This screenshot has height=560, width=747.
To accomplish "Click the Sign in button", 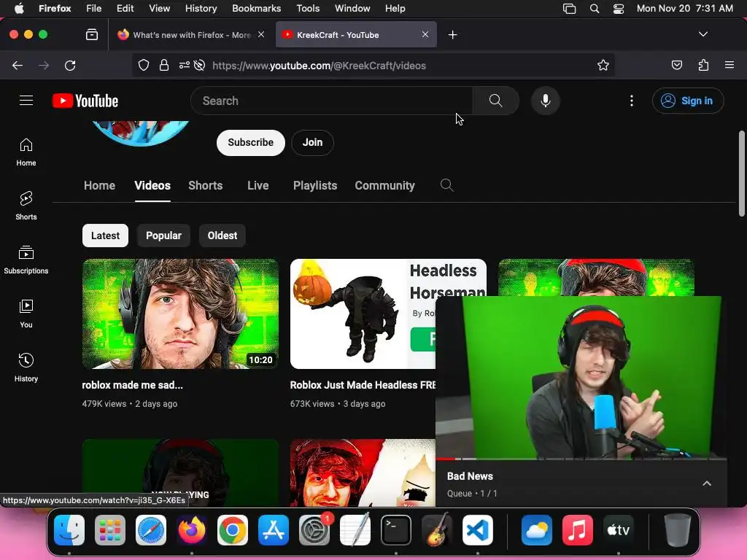I will coord(688,101).
